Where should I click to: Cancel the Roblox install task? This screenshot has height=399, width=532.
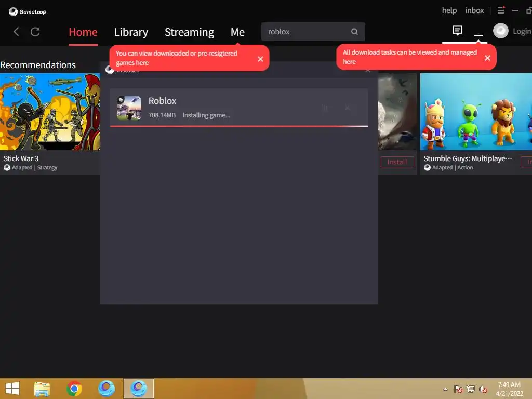[x=348, y=108]
